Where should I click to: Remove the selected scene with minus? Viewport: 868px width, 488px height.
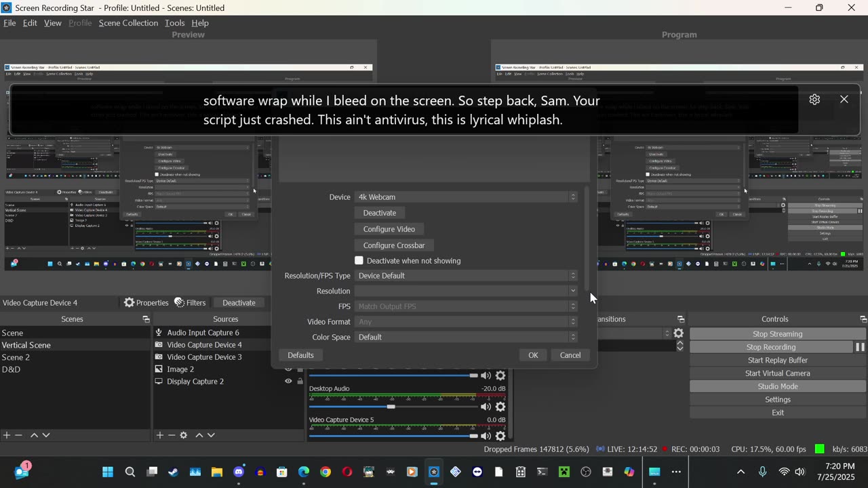pos(19,435)
